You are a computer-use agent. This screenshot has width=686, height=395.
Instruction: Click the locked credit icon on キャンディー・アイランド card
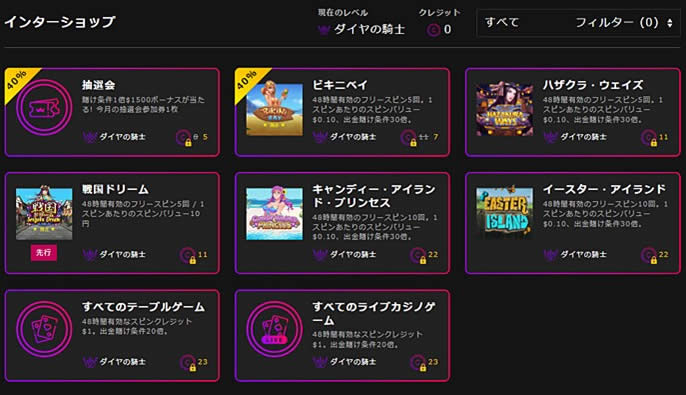[x=418, y=255]
